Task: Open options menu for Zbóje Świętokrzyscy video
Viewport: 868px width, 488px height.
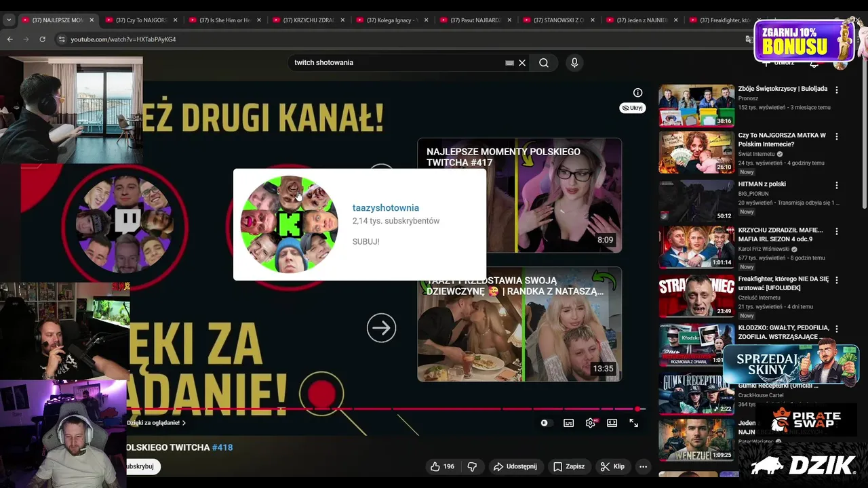Action: [837, 90]
